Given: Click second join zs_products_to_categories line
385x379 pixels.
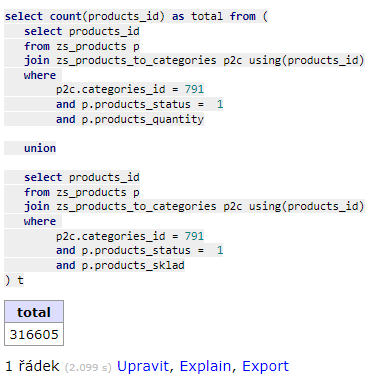Looking at the screenshot, I should pos(194,206).
